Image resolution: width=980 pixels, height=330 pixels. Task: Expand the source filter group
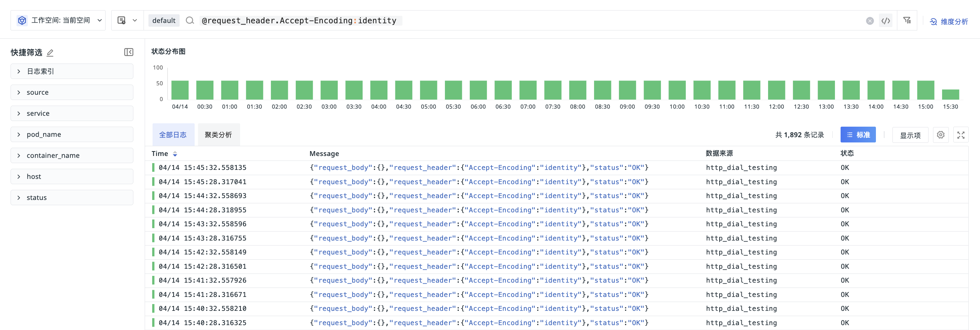coord(72,92)
